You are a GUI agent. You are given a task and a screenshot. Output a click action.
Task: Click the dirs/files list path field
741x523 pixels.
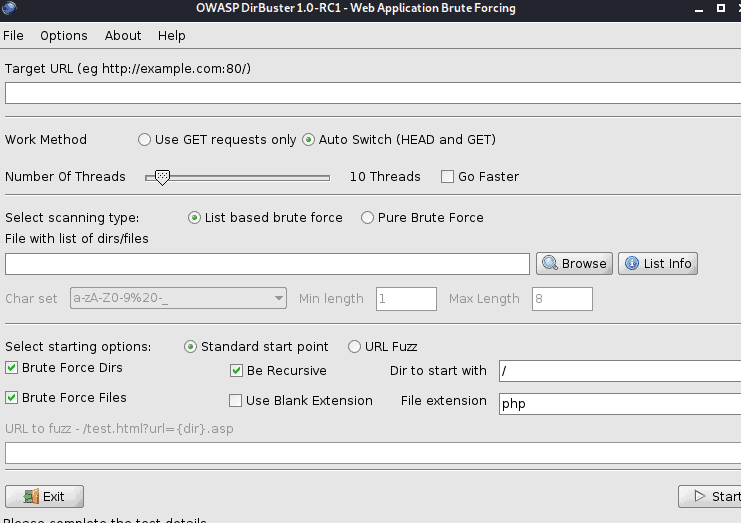[267, 264]
